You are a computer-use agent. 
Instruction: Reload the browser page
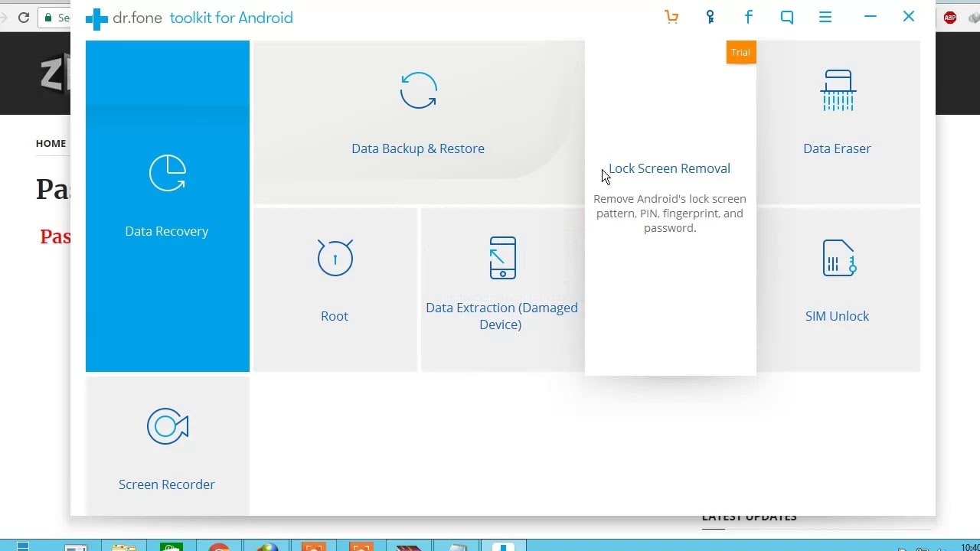24,17
